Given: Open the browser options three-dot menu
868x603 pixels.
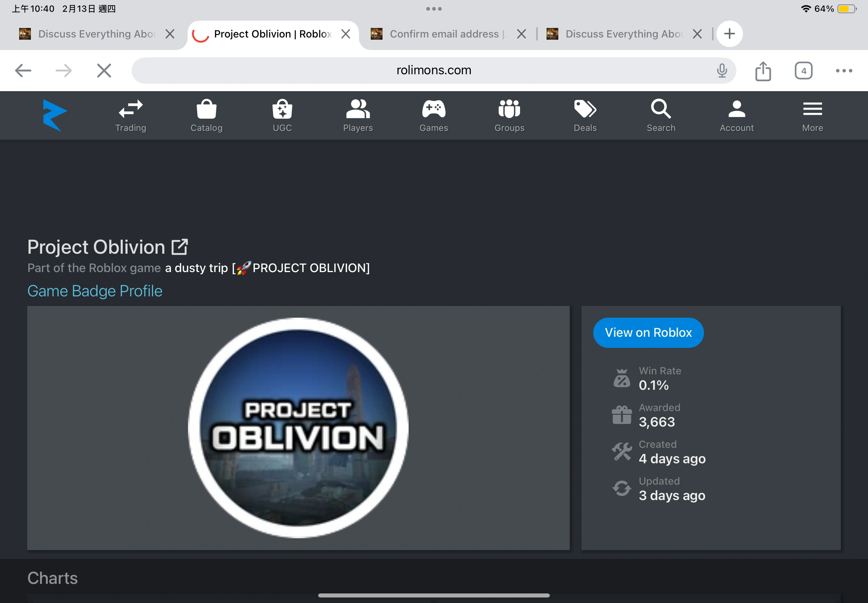Looking at the screenshot, I should coord(843,70).
